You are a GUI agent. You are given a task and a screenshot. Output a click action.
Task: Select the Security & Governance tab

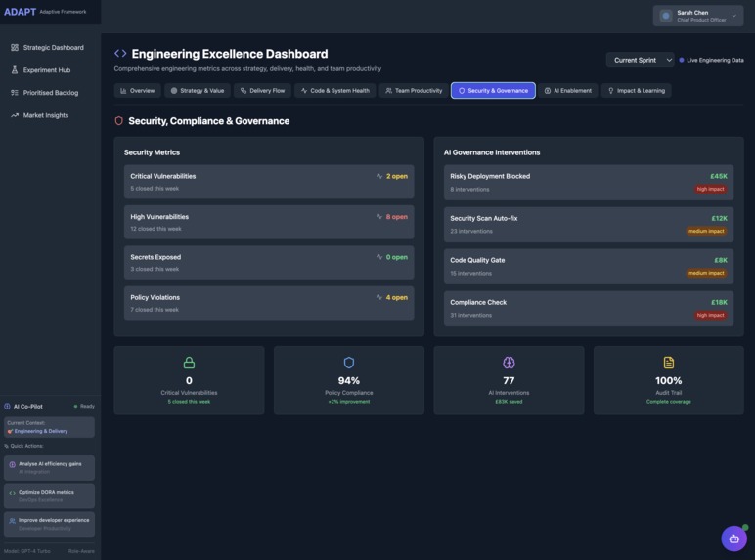click(x=493, y=91)
